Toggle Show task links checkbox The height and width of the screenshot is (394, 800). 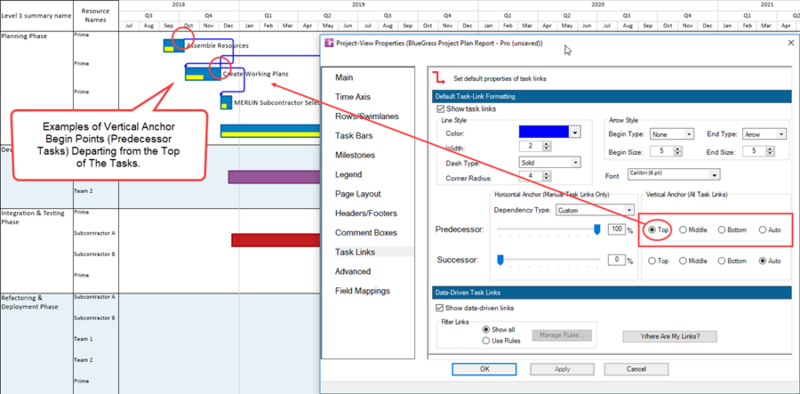pos(440,109)
